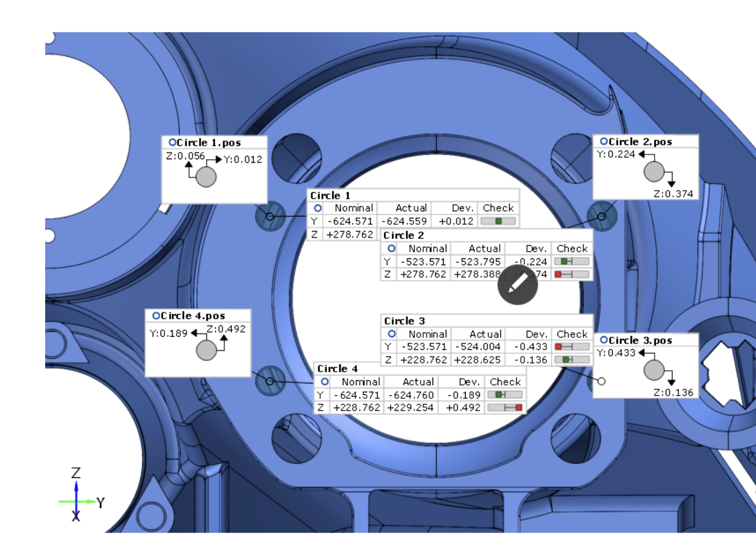Click the circle icon in Circle 1 table header
Image resolution: width=756 pixels, height=542 pixels.
318,208
